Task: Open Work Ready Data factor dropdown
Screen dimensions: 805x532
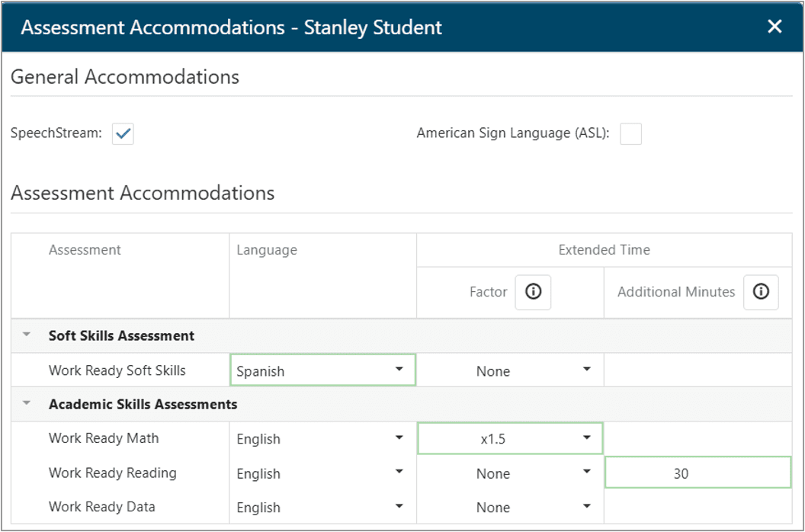Action: coord(510,507)
